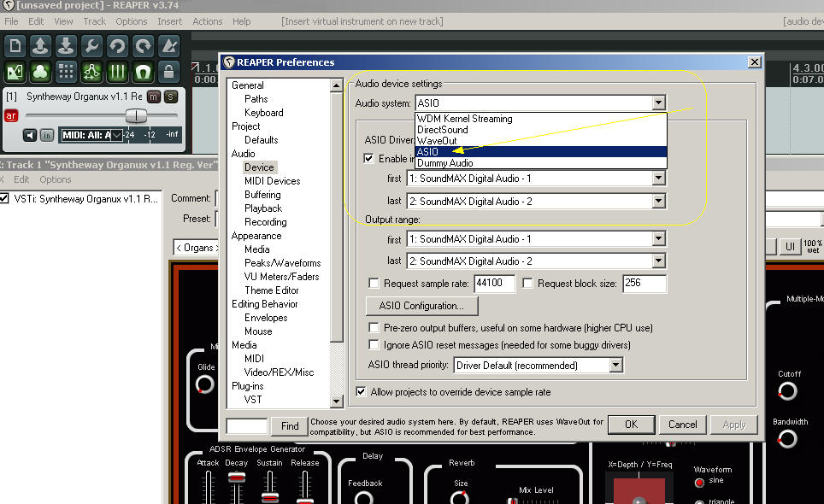Uncheck Allow projects to override device sample rate
The image size is (824, 504).
[361, 391]
